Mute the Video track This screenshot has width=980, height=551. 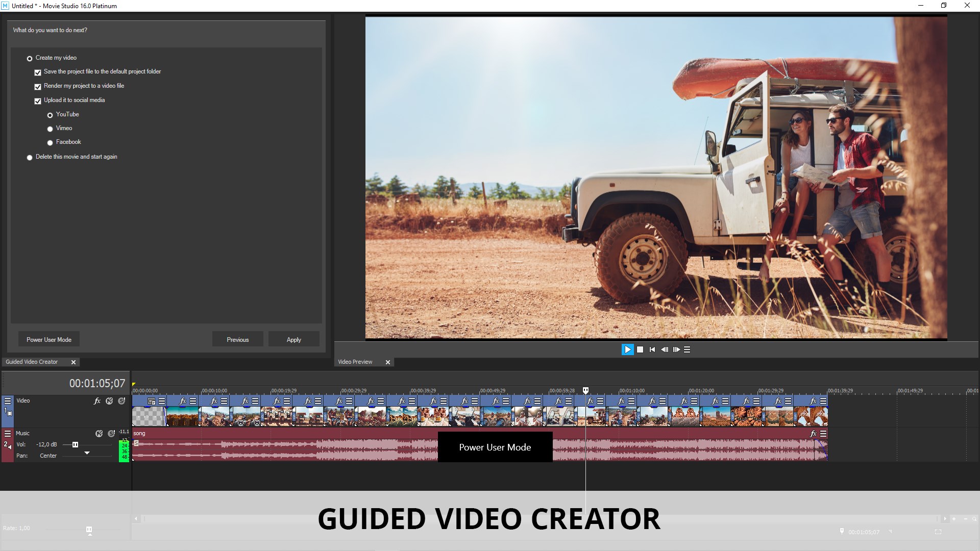click(x=109, y=401)
